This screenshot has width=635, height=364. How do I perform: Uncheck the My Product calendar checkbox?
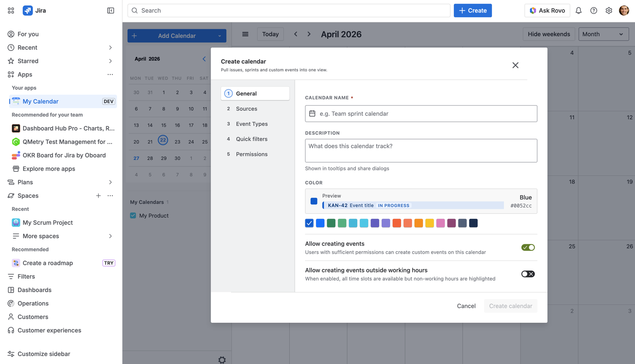(133, 216)
